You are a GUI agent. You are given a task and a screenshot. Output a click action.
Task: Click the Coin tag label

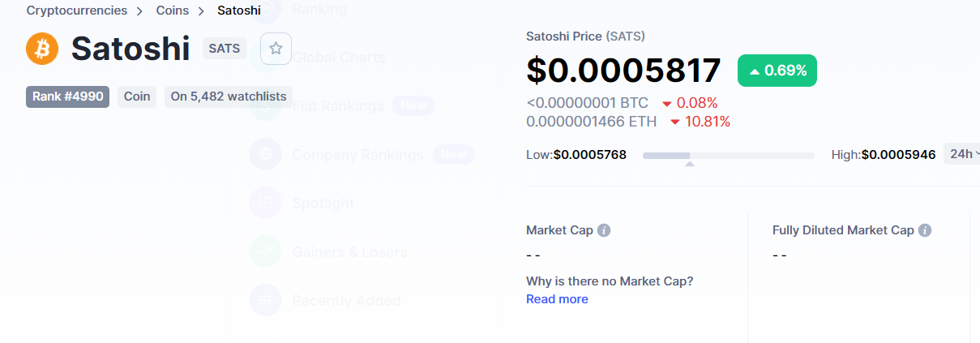tap(137, 96)
